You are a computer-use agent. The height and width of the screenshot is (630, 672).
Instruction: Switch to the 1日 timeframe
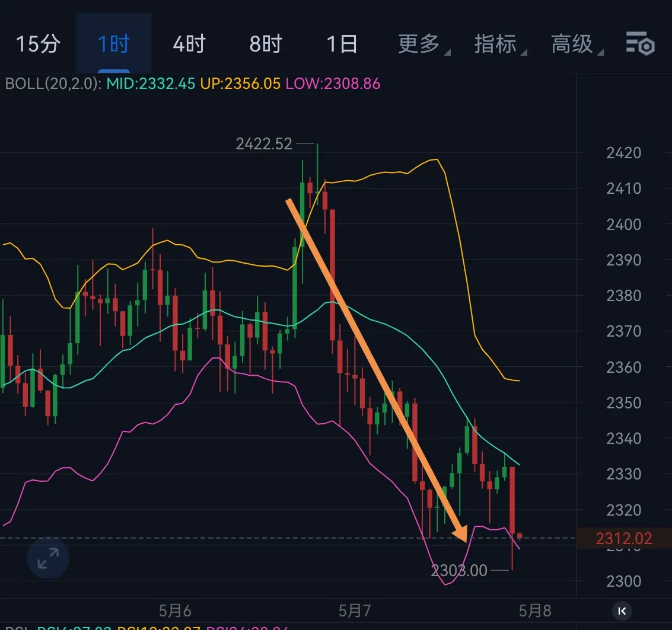point(342,44)
